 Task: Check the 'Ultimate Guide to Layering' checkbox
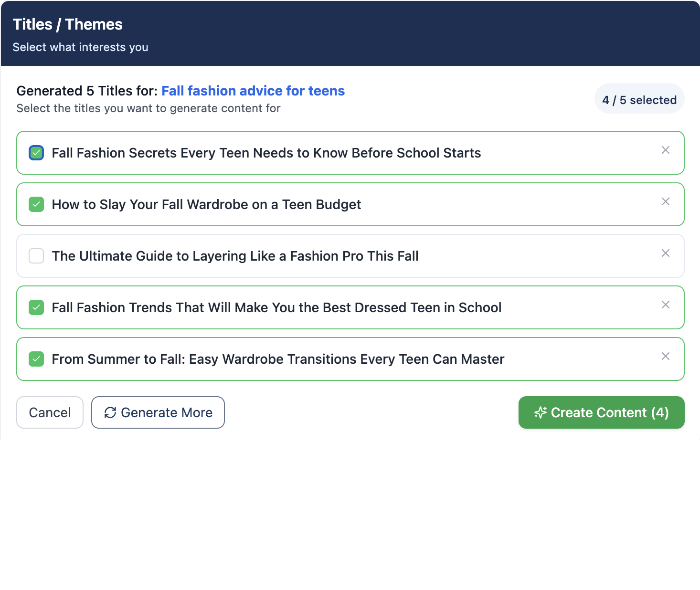[x=36, y=256]
